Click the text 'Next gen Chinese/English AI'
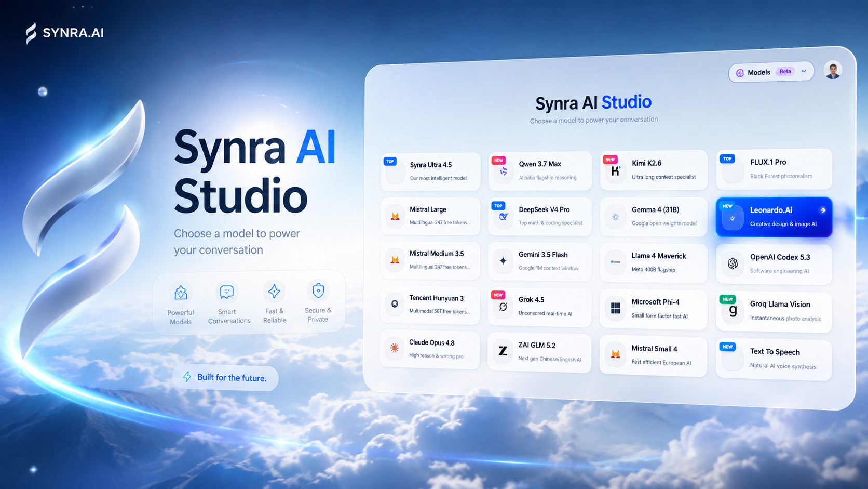868x489 pixels. click(x=549, y=359)
